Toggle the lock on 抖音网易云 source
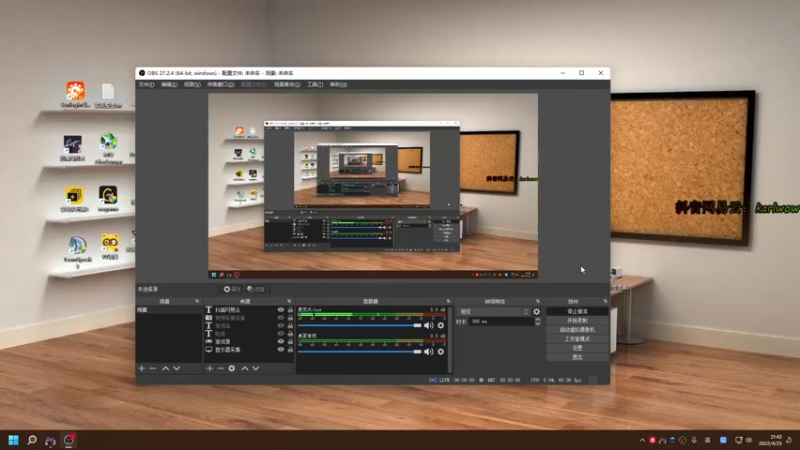Screen dimensions: 800x450 290,310
